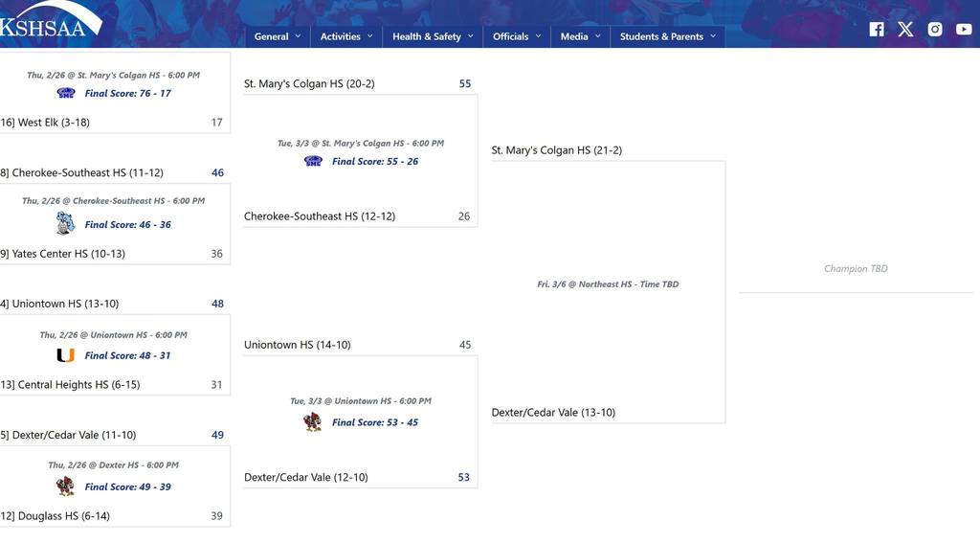This screenshot has height=543, width=980.
Task: Click St. Mary's Colgan logo beside 55-26 score
Action: tap(313, 161)
